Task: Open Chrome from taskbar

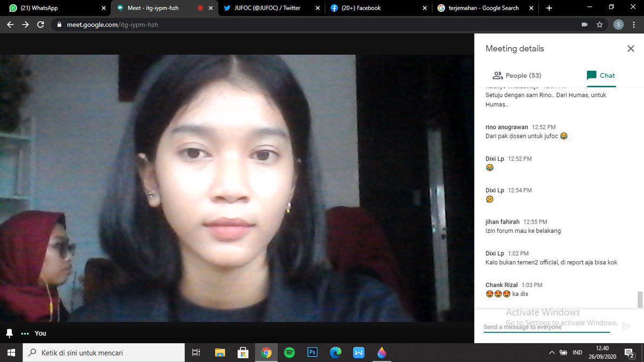Action: [x=266, y=353]
